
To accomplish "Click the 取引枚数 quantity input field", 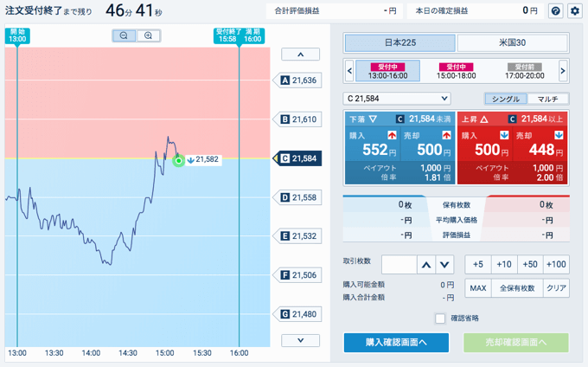I will [x=399, y=265].
